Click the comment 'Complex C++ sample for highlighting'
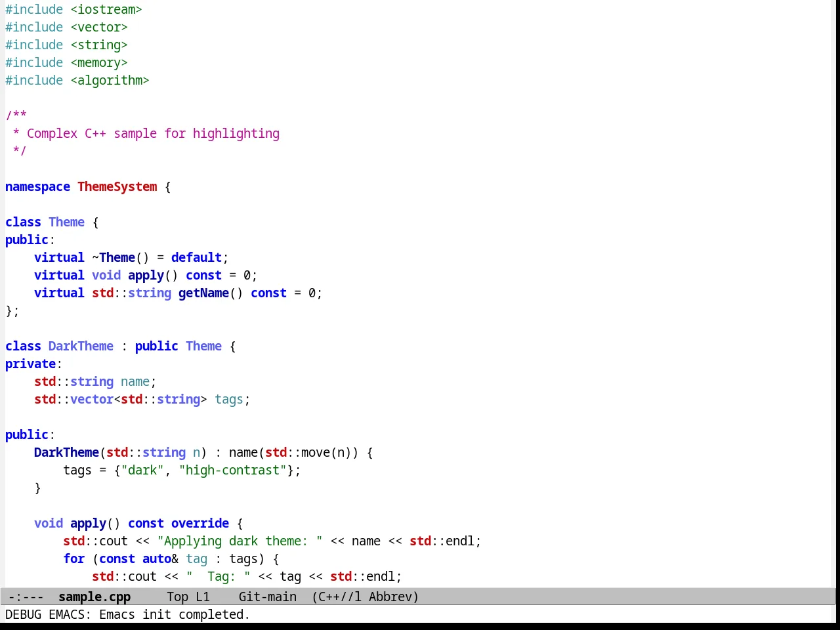The image size is (840, 630). pos(153,133)
